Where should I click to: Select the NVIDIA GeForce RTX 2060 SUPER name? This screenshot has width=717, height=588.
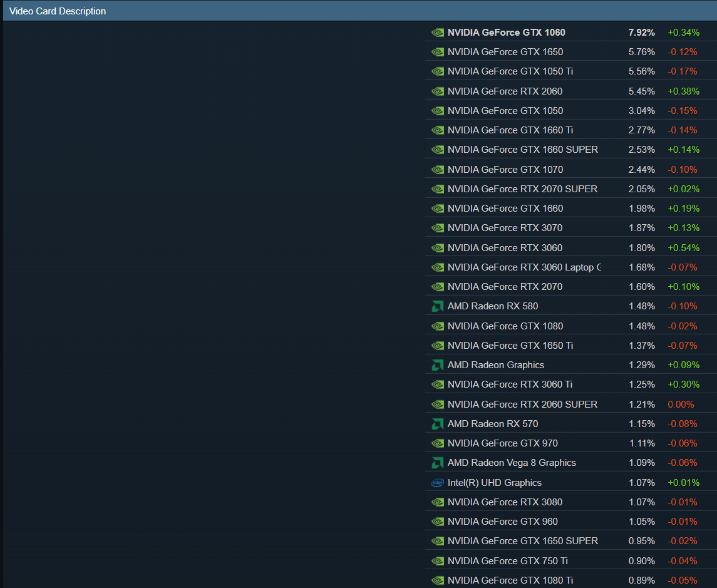(x=523, y=404)
